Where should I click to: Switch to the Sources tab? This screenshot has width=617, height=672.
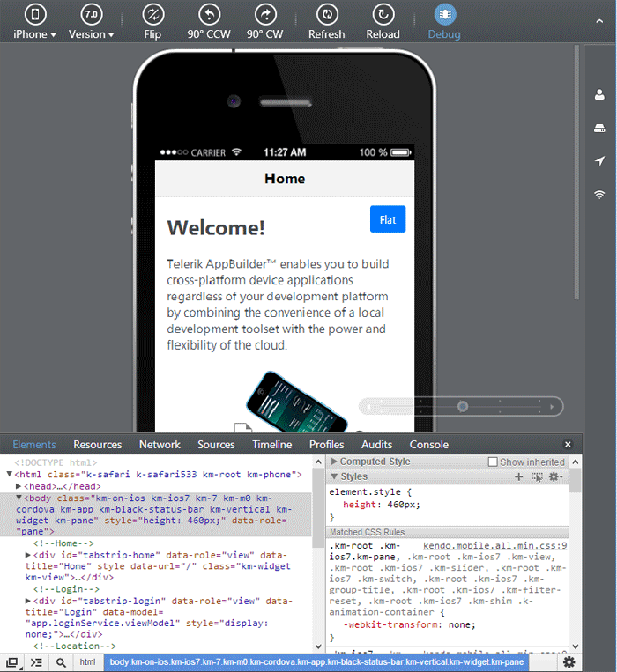[x=216, y=445]
